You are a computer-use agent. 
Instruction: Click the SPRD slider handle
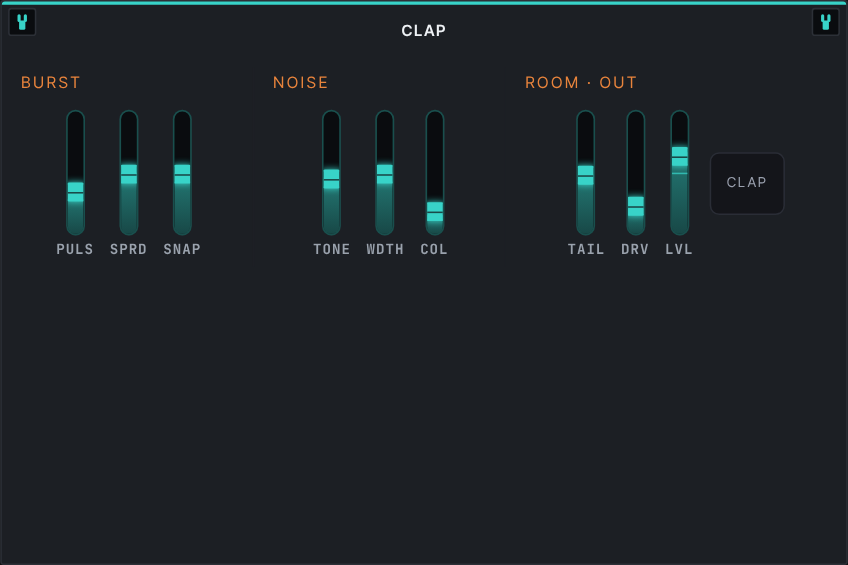129,175
